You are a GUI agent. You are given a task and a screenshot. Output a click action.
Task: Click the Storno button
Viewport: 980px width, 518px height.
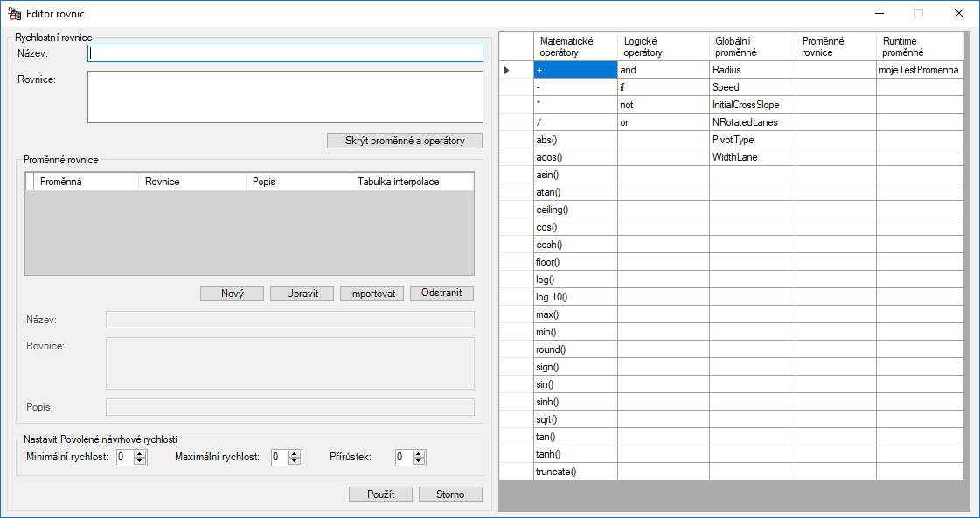(450, 494)
